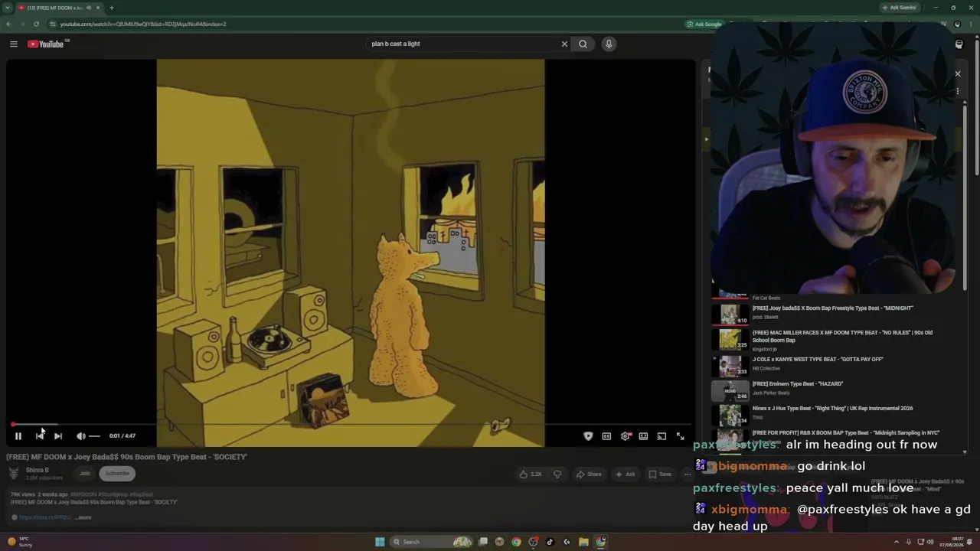Image resolution: width=980 pixels, height=551 pixels.
Task: Play 'Midnight Sampling in NYC' beat
Action: coord(846,433)
